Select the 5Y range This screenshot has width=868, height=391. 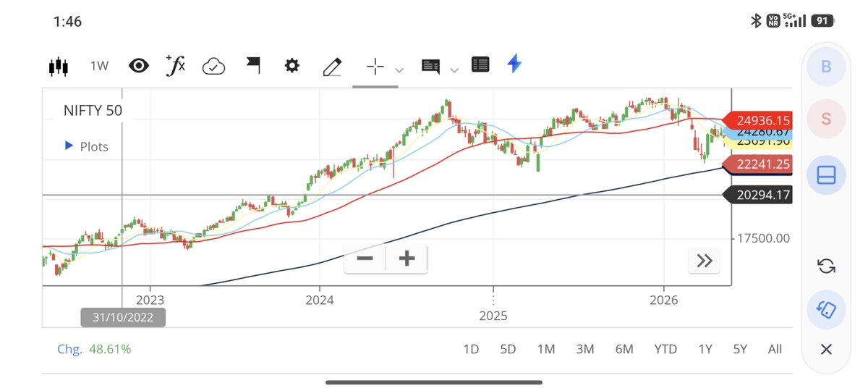pyautogui.click(x=740, y=349)
